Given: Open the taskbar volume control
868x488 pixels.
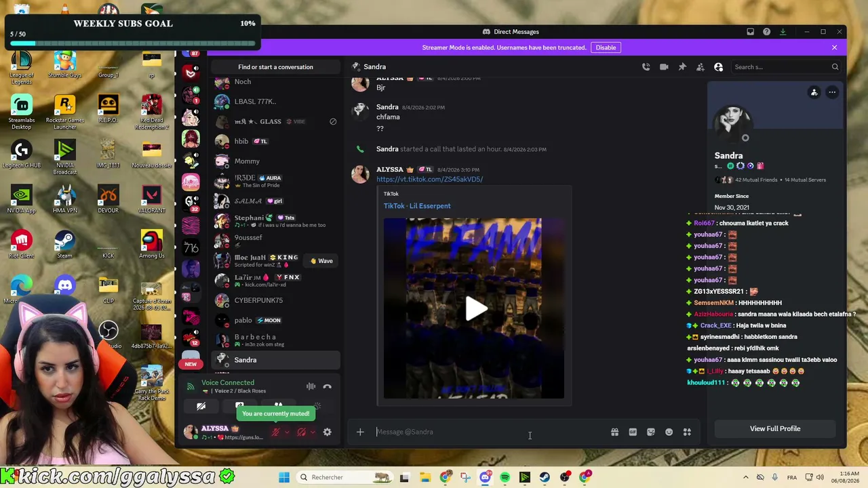Looking at the screenshot, I should [x=819, y=477].
